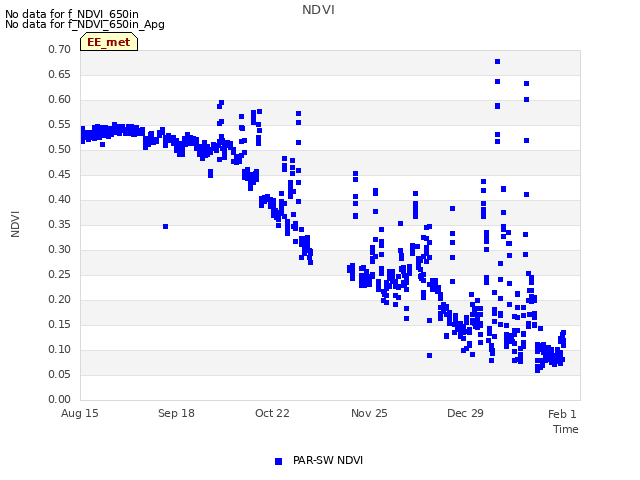
Task: Click the 0.35 y-axis tick label
Action: click(x=60, y=224)
